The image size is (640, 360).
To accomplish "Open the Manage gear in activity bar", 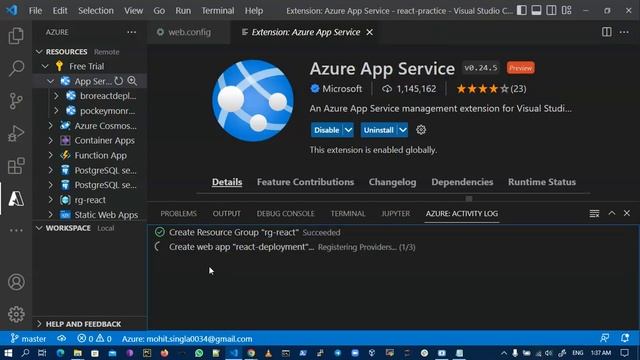I will pyautogui.click(x=16, y=314).
